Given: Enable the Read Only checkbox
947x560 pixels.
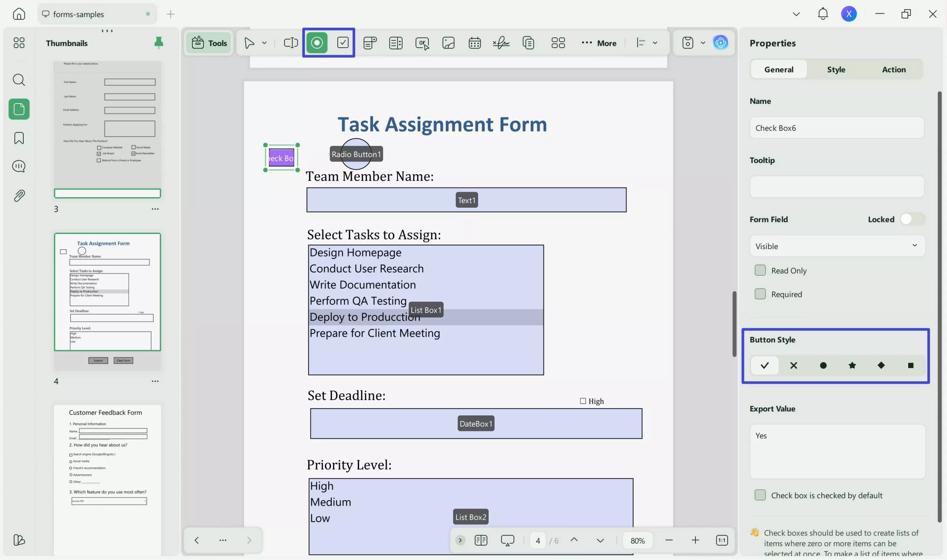Looking at the screenshot, I should coord(760,271).
